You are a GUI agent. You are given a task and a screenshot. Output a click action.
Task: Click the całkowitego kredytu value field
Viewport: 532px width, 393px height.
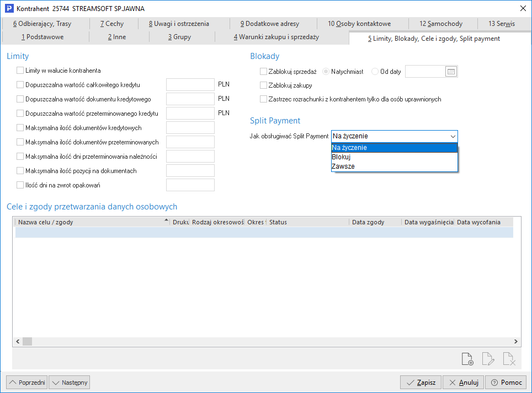[190, 85]
